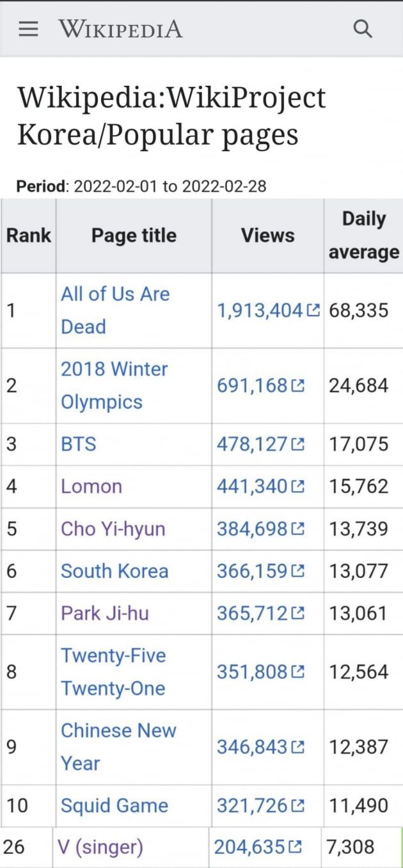Open Twenty-Five Twenty-One page
Screen dimensions: 403x868
click(113, 672)
